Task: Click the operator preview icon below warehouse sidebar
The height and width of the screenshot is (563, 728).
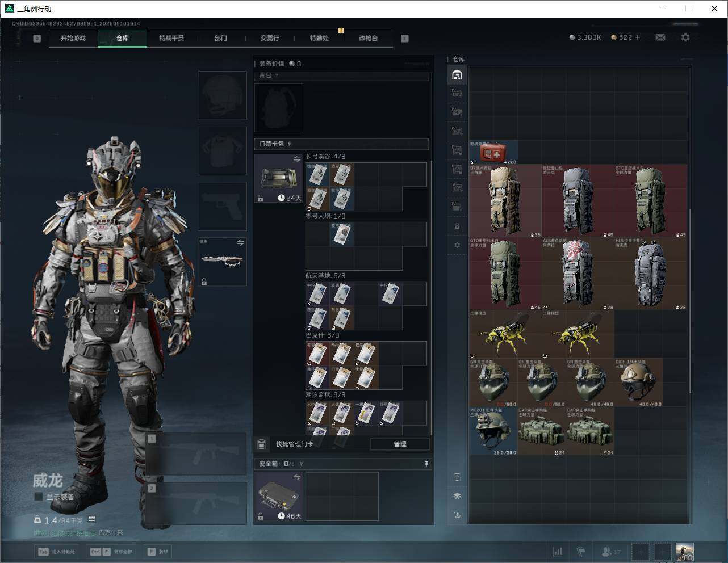Action: [457, 477]
